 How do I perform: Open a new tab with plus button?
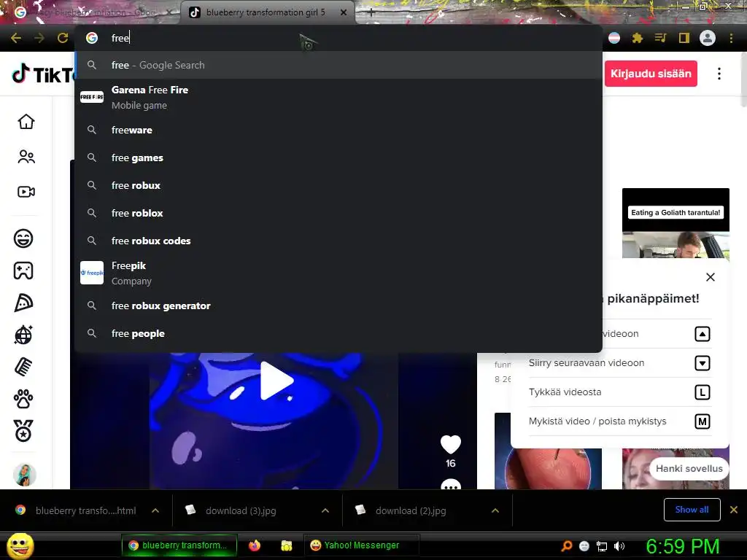coord(371,13)
